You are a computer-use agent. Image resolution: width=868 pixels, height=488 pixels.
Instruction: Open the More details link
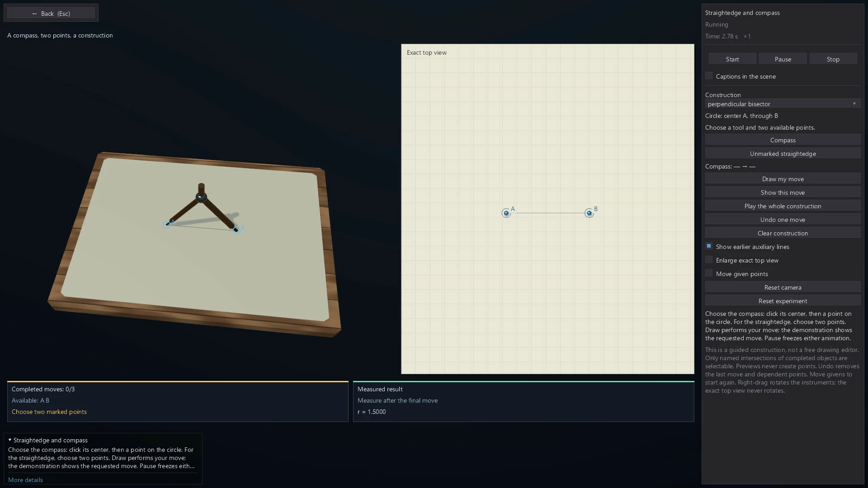coord(25,480)
